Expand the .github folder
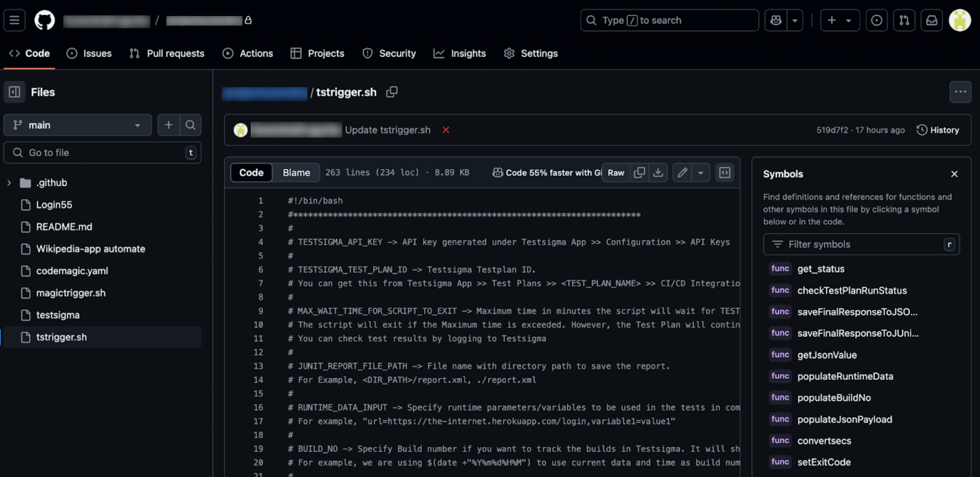The height and width of the screenshot is (477, 980). [9, 183]
